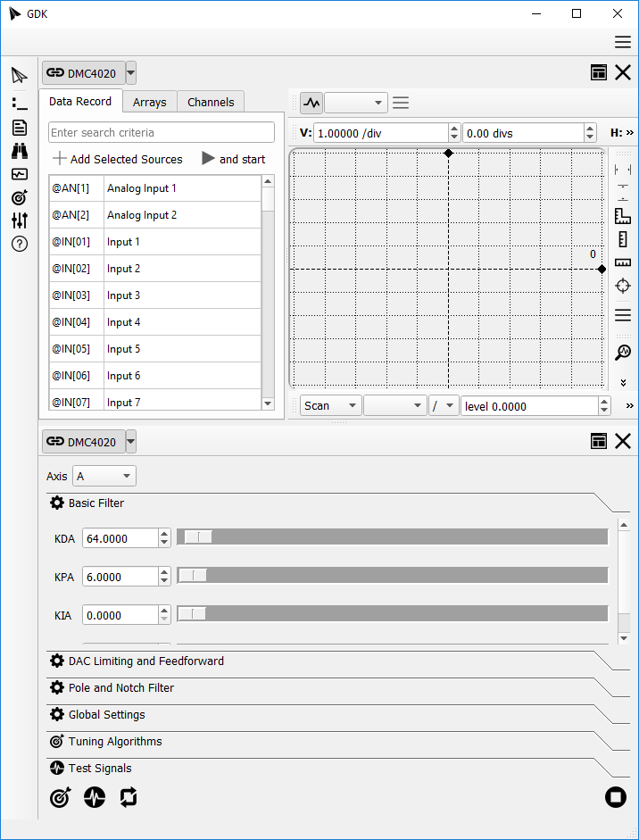Open the scope waveform tool in sidebar
This screenshot has height=840, width=639.
pos(19,174)
